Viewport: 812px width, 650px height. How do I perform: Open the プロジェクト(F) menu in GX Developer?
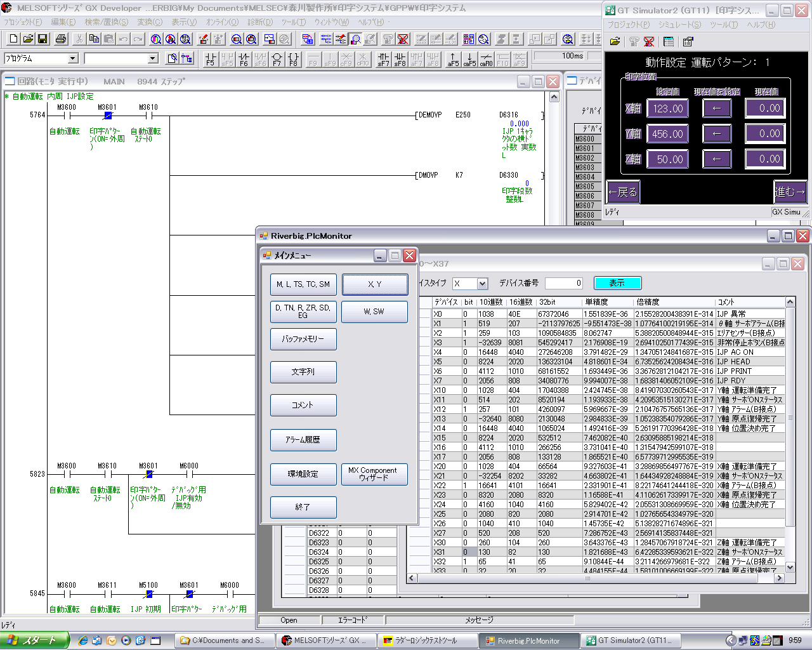click(23, 22)
